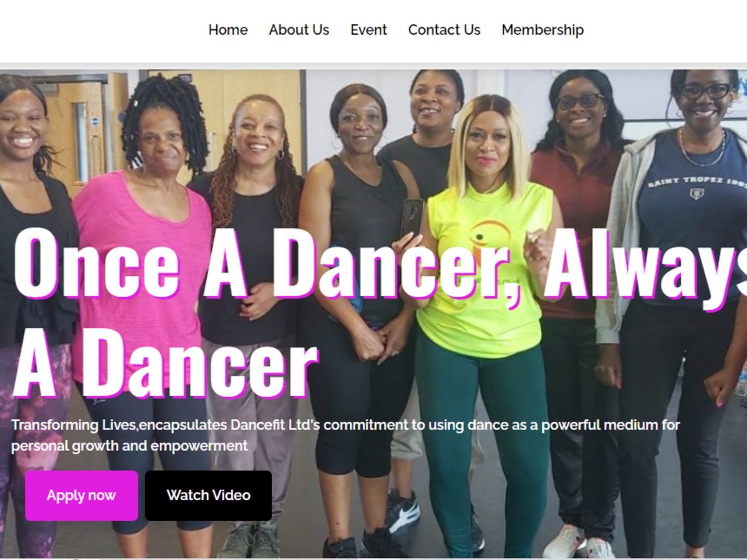Screen dimensions: 747x560
Task: Click the 'A Dancer' second headline line
Action: point(166,364)
